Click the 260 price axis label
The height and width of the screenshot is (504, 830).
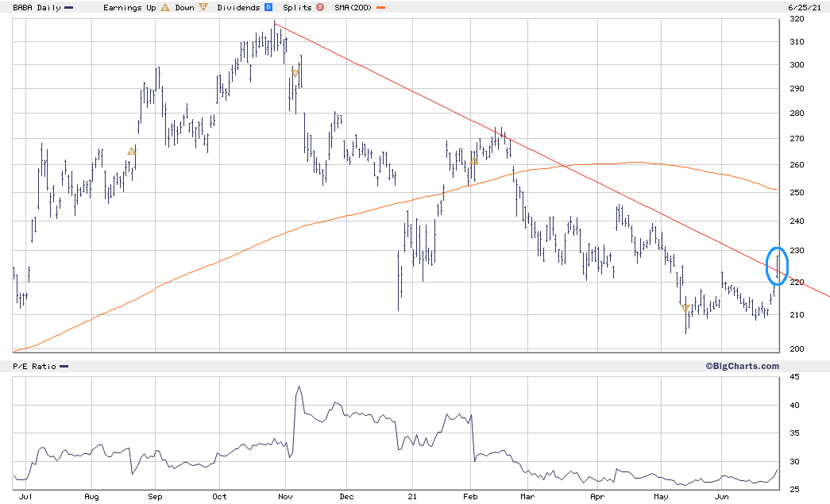click(797, 165)
